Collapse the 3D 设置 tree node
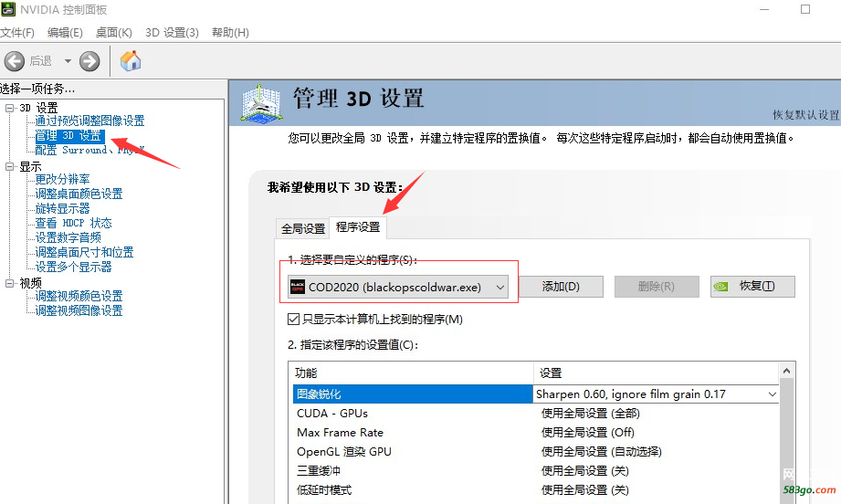Screen dimensions: 841x504 10,108
